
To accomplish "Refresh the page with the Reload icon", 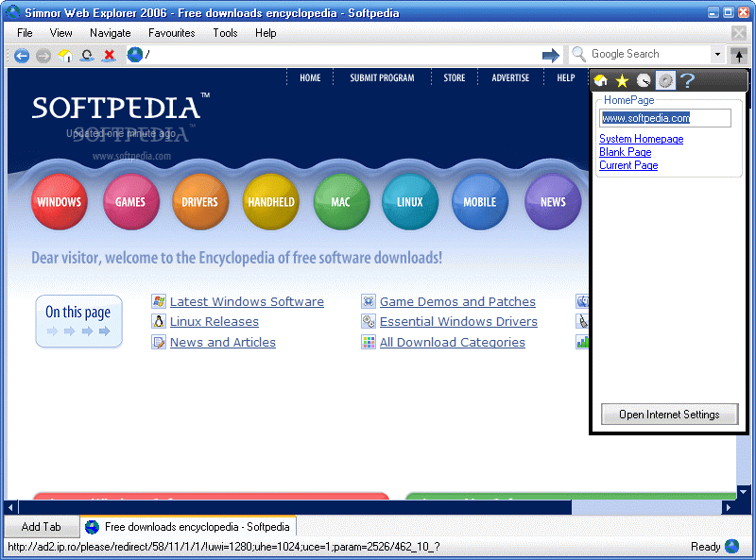I will click(87, 56).
